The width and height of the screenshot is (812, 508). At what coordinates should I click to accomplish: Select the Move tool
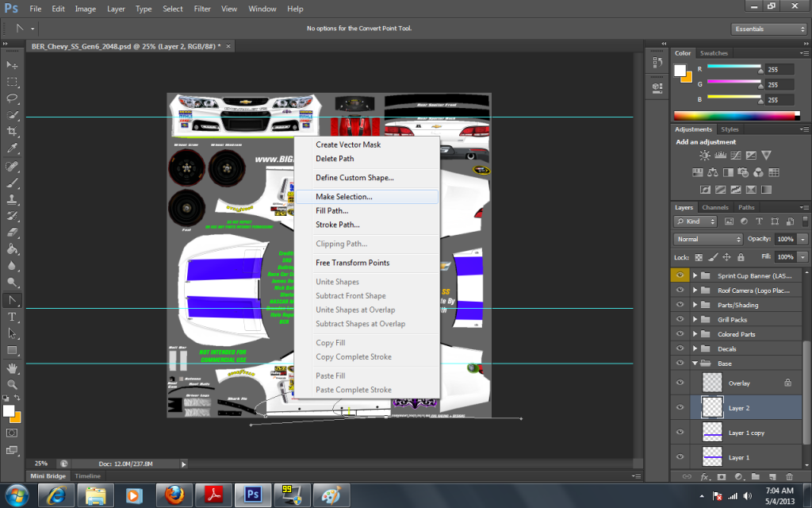12,65
